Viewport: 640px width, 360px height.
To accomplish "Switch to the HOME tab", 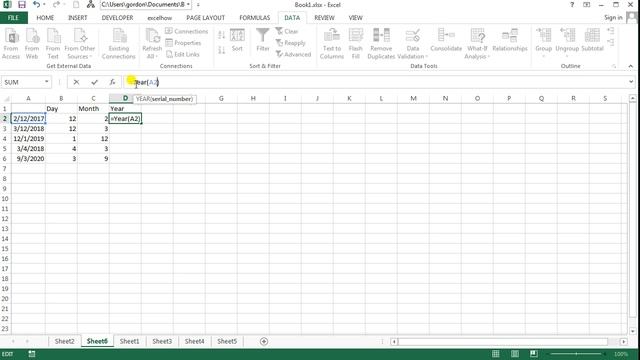I will point(45,18).
